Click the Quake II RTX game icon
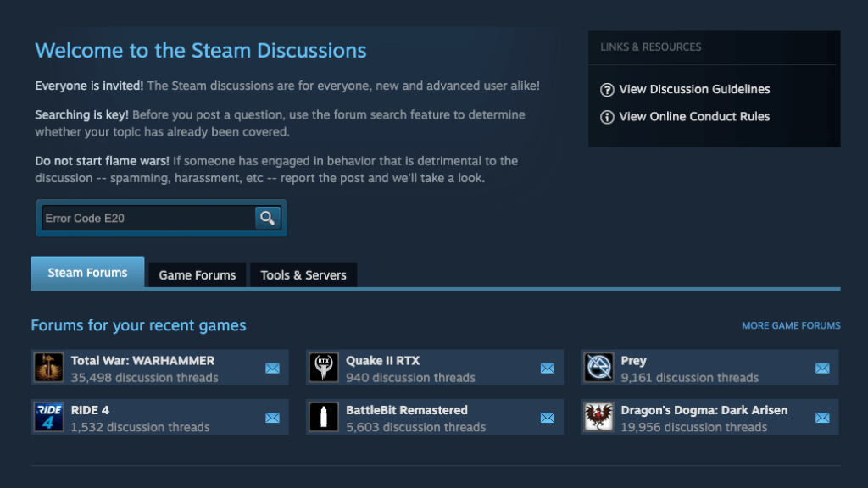 coord(324,368)
